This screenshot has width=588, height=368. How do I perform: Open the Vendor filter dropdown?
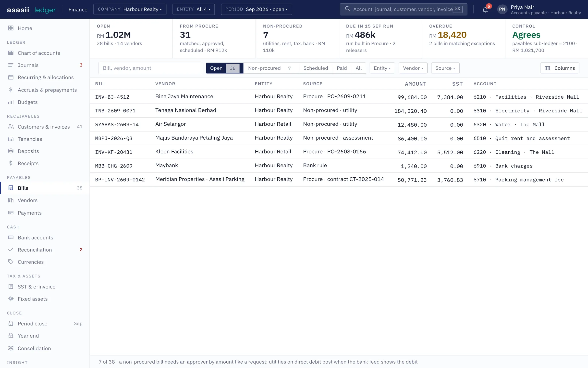click(413, 68)
